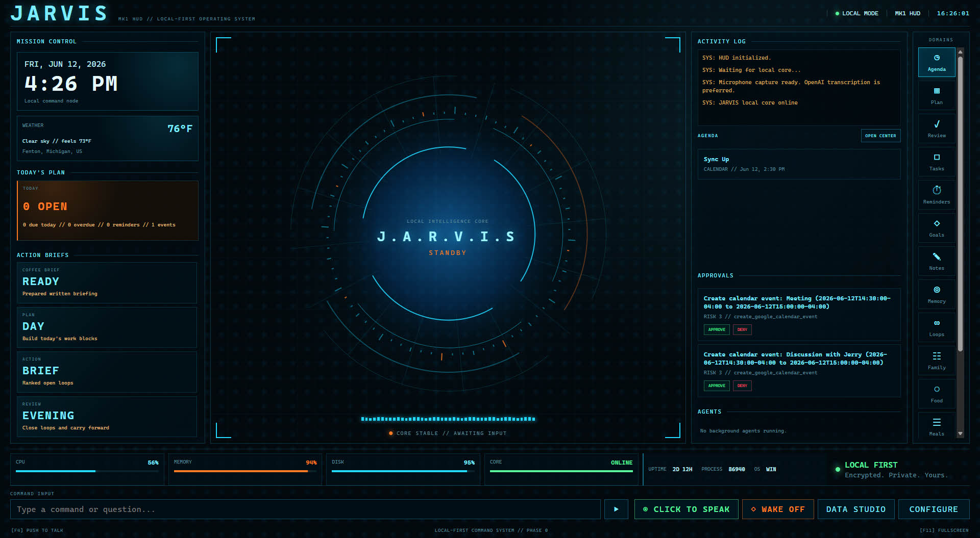Click 'SYS: JARVIS local core online' log entry
Image resolution: width=980 pixels, height=538 pixels.
tap(750, 103)
